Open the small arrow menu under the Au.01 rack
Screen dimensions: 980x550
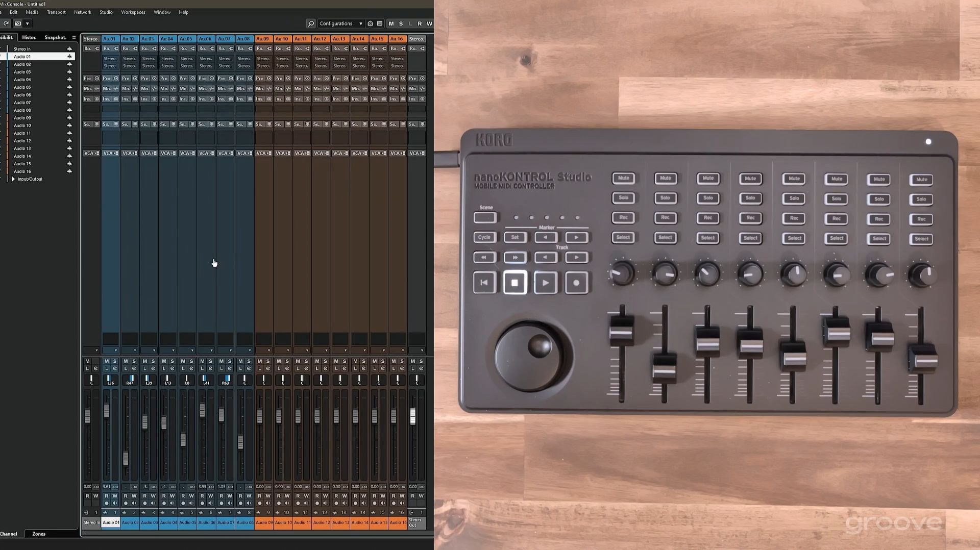(x=116, y=351)
